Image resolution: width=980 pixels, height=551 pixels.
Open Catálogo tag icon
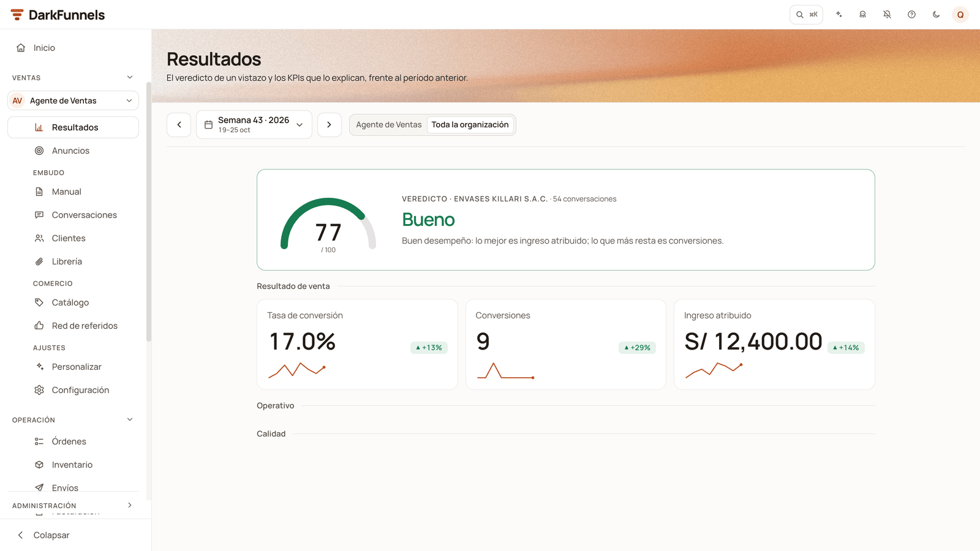click(x=39, y=302)
